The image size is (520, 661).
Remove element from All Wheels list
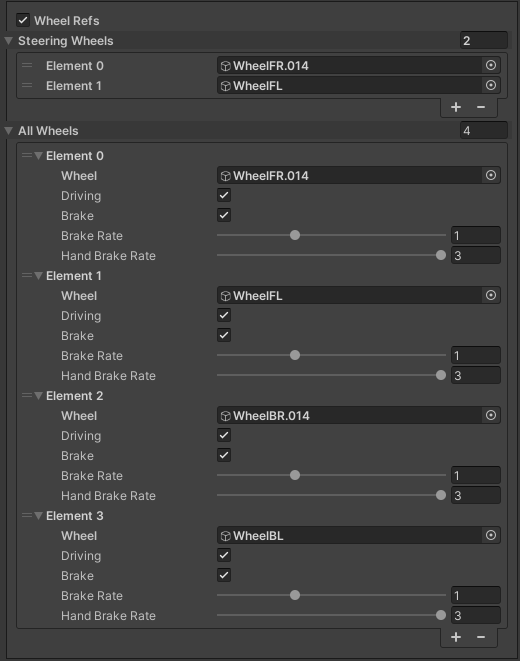(x=481, y=637)
